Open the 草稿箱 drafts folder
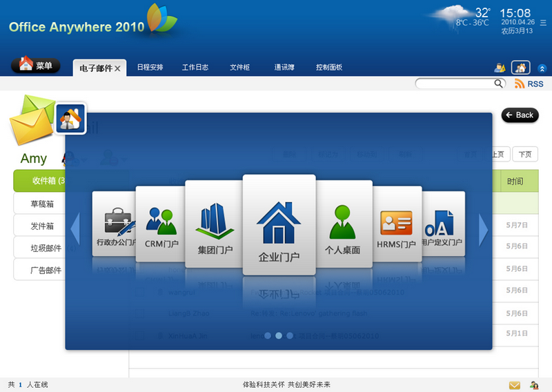 (x=39, y=204)
